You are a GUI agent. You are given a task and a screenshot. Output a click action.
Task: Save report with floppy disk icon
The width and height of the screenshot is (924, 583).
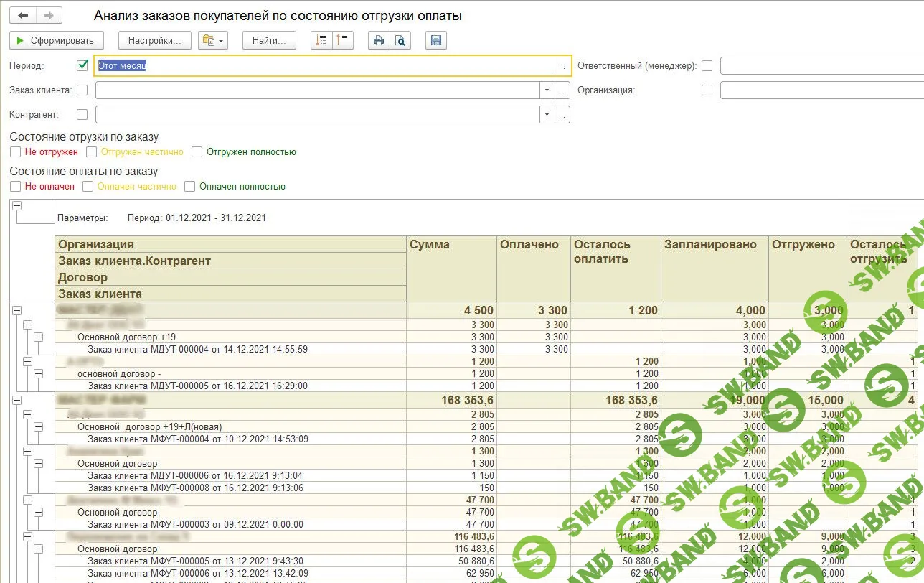[436, 40]
